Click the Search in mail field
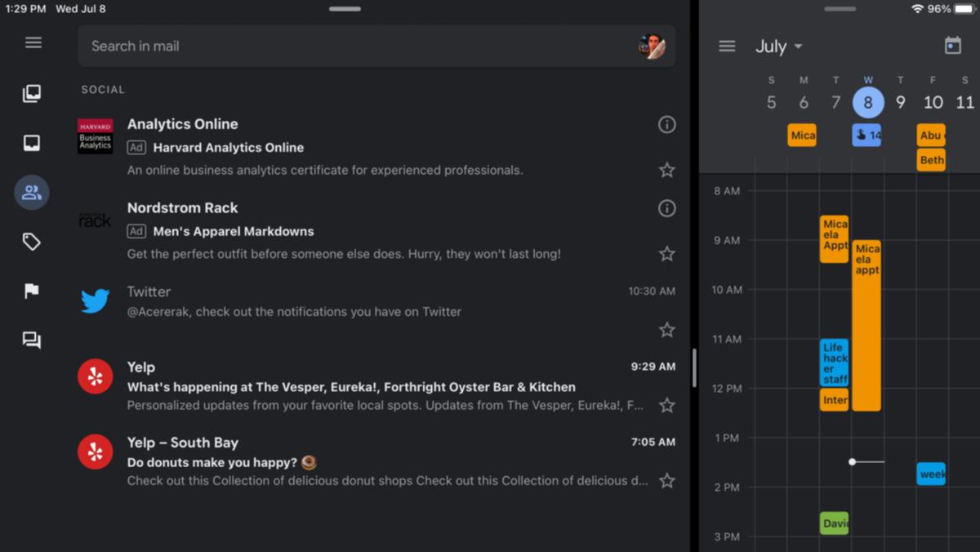980x552 pixels. pos(359,47)
